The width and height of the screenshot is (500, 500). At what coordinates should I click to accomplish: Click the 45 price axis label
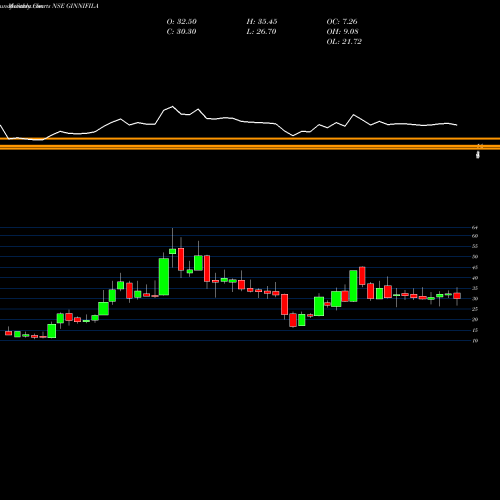[x=475, y=268]
